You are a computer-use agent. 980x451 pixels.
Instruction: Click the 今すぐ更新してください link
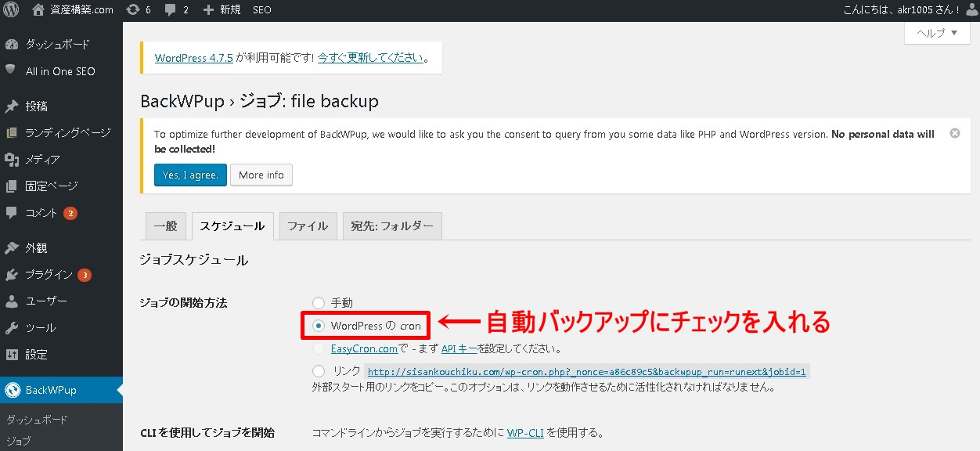pos(370,58)
